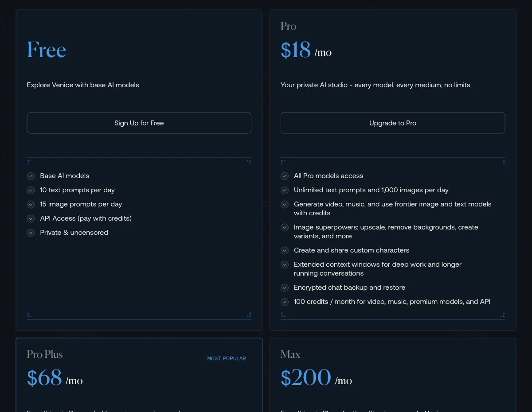
Task: Click 'Generate video, music' feature text
Action: click(x=393, y=209)
